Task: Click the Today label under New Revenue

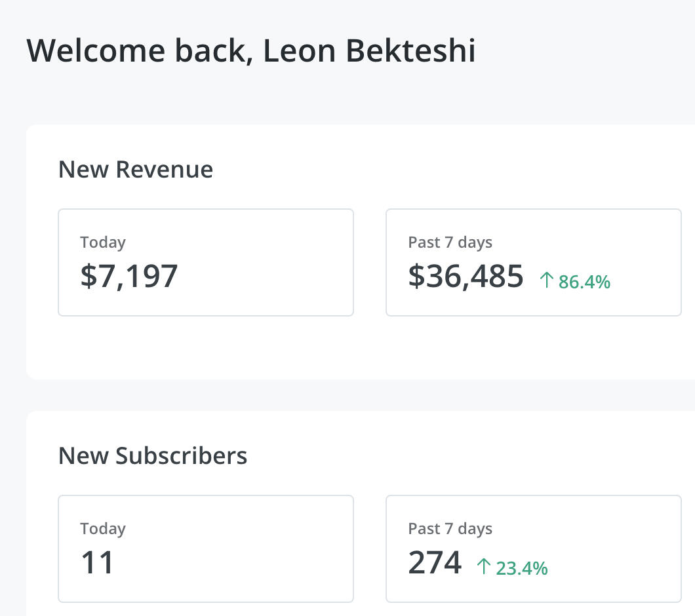Action: [103, 242]
